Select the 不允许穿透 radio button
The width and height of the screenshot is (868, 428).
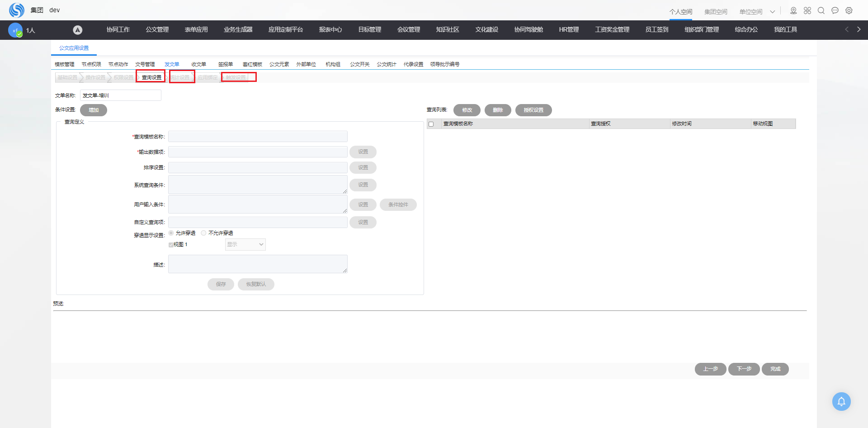click(x=203, y=233)
